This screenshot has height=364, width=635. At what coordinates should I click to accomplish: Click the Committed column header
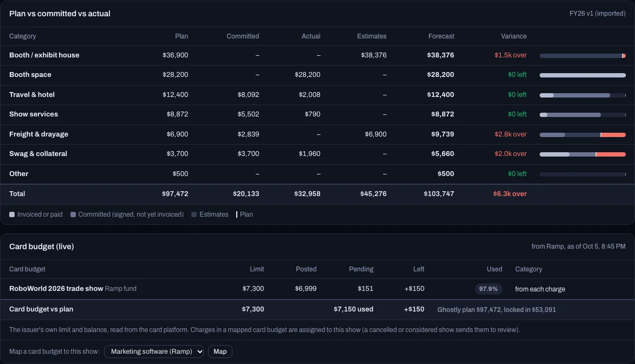coord(243,36)
